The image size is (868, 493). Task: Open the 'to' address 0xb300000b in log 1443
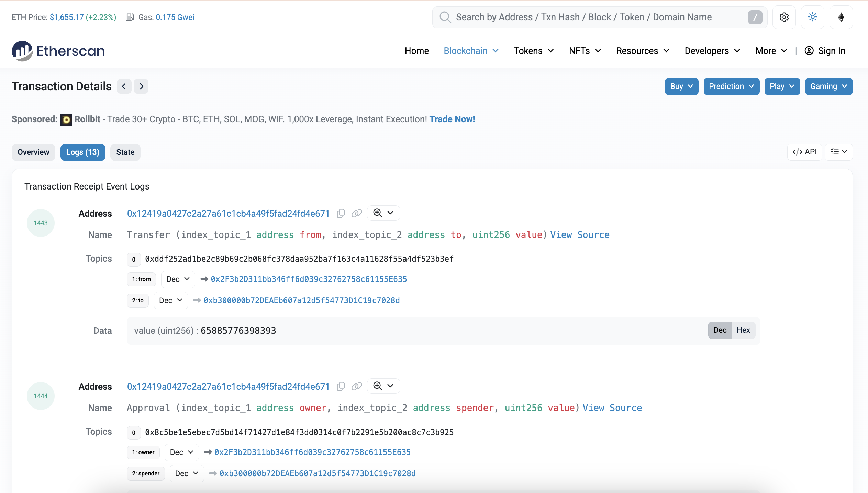click(301, 300)
